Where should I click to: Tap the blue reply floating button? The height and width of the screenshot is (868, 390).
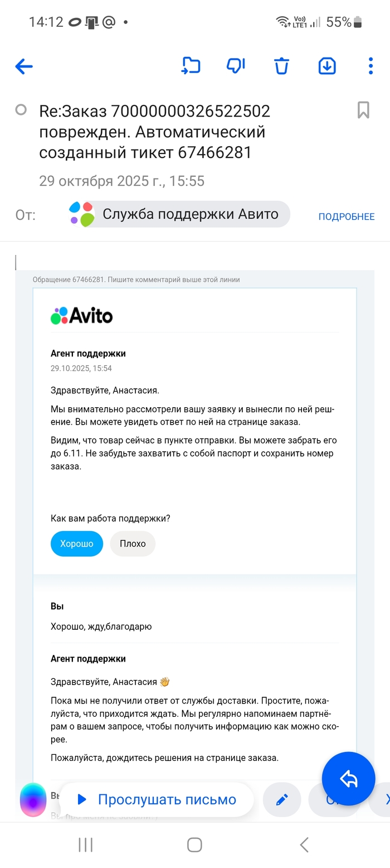[x=348, y=779]
